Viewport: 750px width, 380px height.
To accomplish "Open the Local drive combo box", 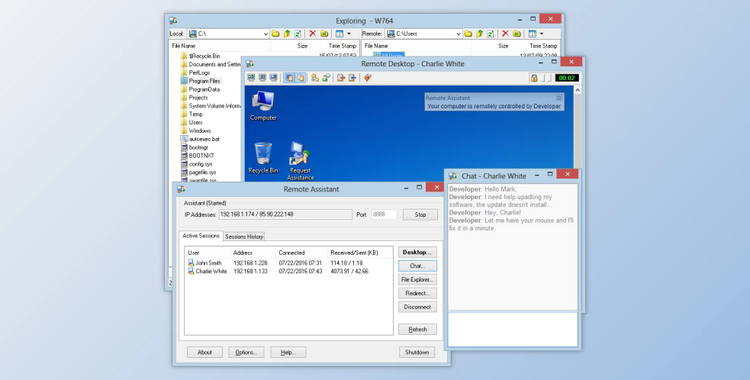I will 228,34.
